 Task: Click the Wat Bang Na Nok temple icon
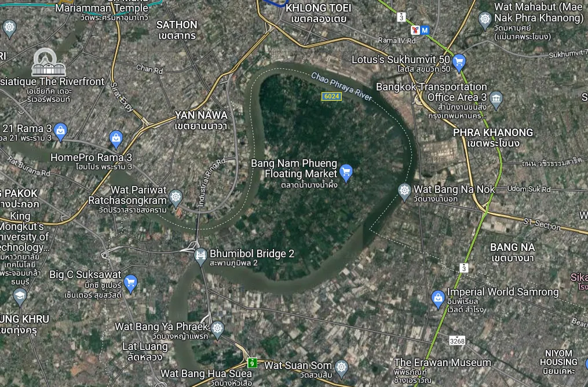404,192
